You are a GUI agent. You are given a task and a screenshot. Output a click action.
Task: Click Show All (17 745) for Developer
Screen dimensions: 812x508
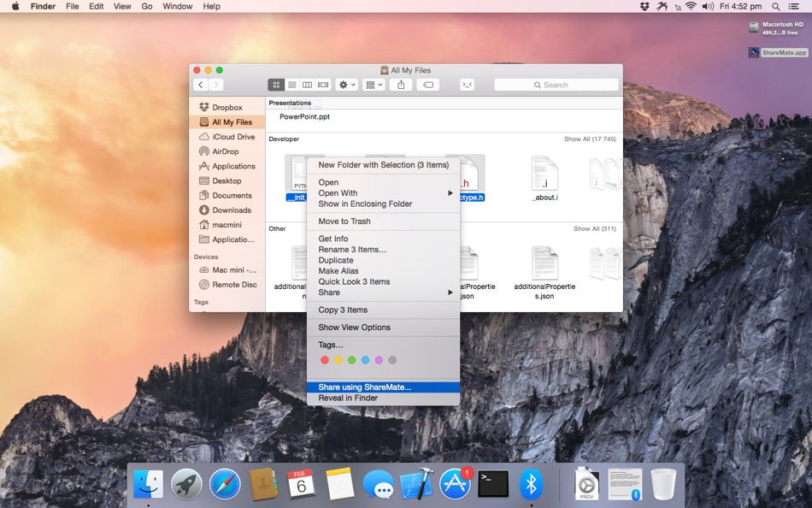click(590, 139)
